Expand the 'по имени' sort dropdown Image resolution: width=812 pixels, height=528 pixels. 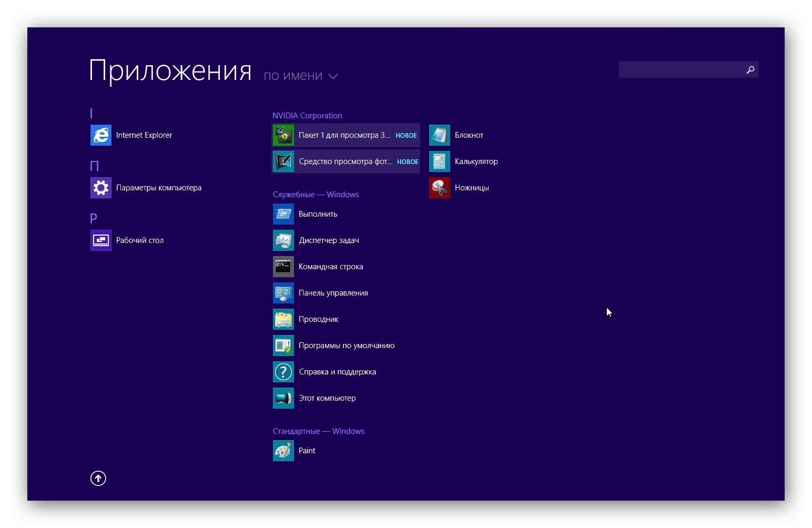point(300,76)
